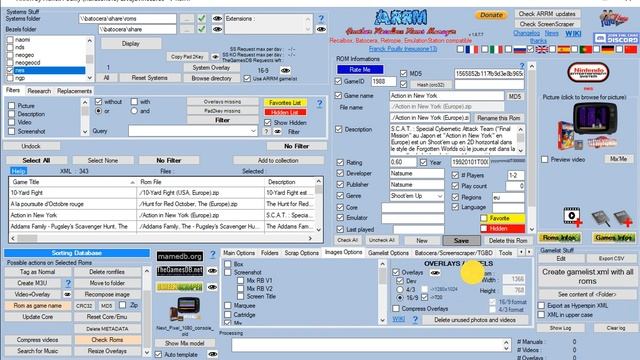Viewport: 640px width, 360px height.
Task: Click the yellow Favorites List button
Action: 285,102
